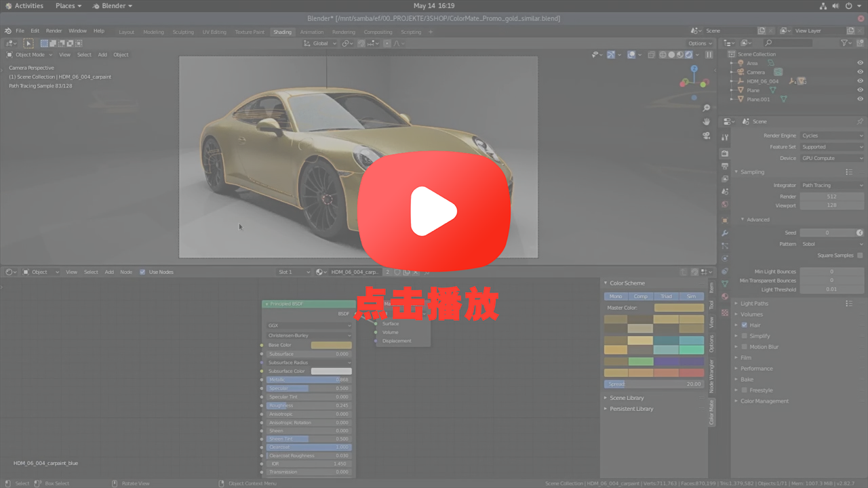Screen dimensions: 868x488
Task: Open the Integrator dropdown
Action: [832, 185]
